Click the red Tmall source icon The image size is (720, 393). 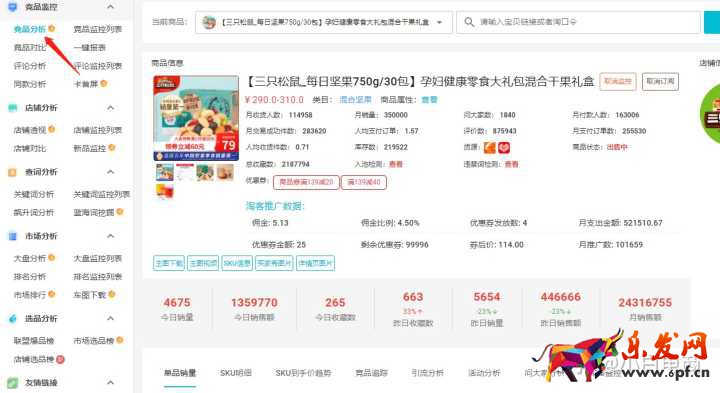tap(504, 147)
